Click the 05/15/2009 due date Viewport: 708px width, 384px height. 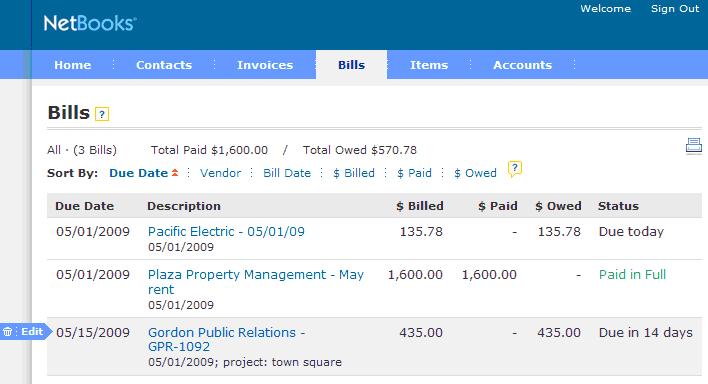pos(93,333)
